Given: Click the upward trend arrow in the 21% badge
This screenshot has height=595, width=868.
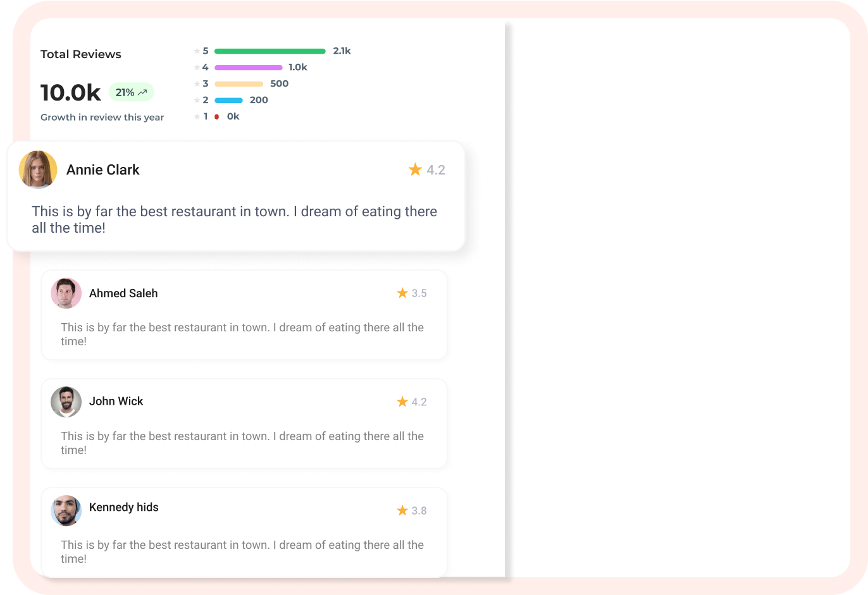Looking at the screenshot, I should coord(142,92).
